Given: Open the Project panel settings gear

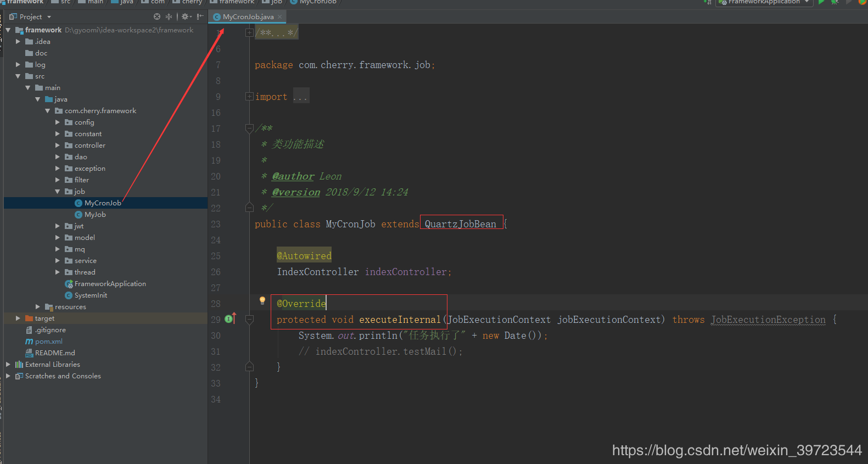Looking at the screenshot, I should [186, 16].
